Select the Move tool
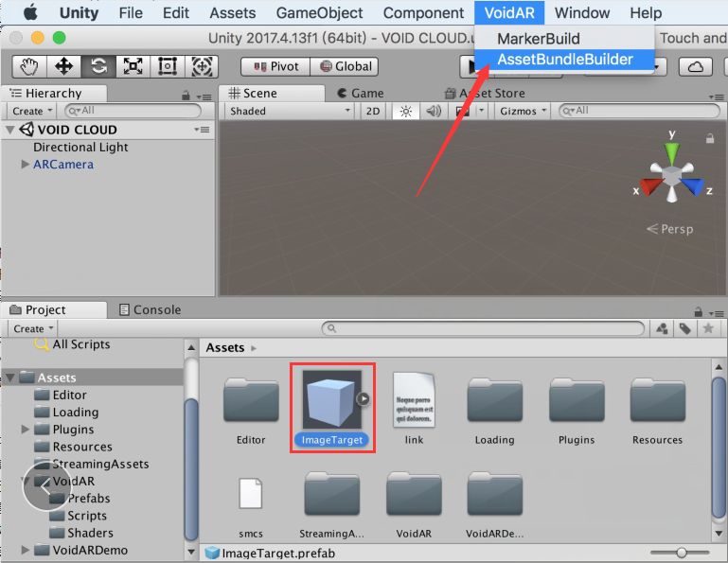This screenshot has height=563, width=728. [63, 66]
